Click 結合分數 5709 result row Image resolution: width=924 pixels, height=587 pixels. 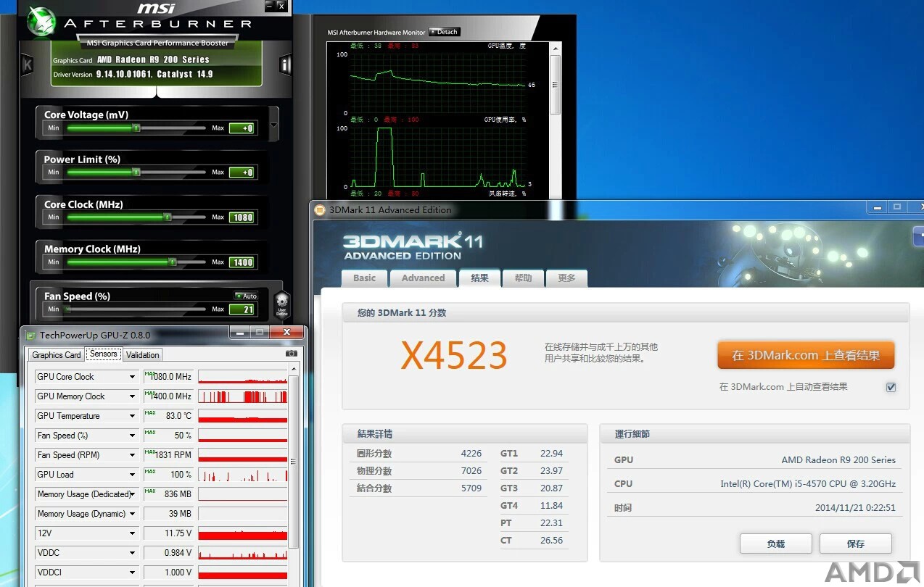[419, 488]
